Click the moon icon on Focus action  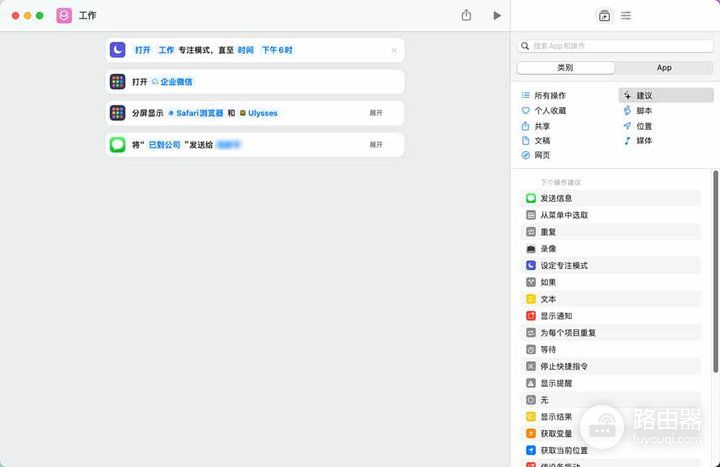coord(118,49)
